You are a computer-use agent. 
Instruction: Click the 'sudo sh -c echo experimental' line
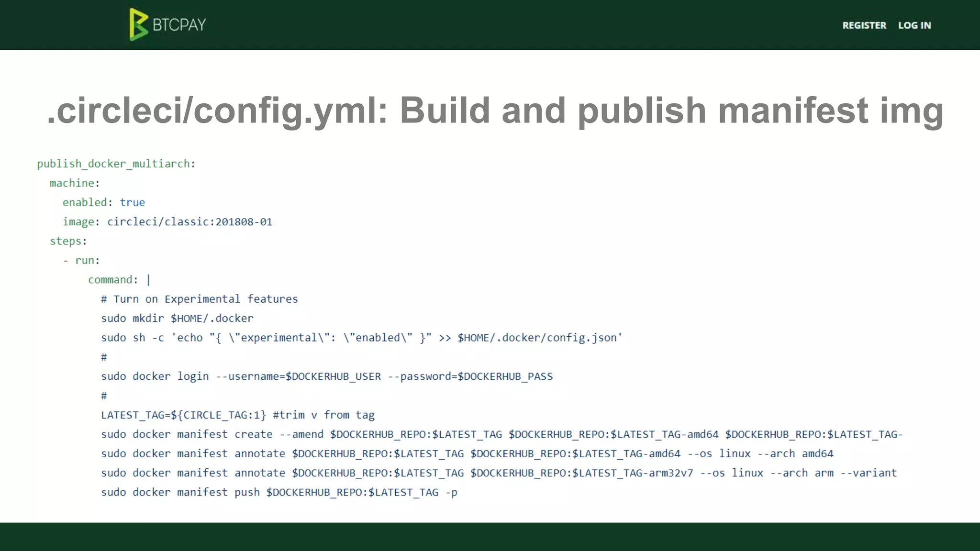(362, 338)
